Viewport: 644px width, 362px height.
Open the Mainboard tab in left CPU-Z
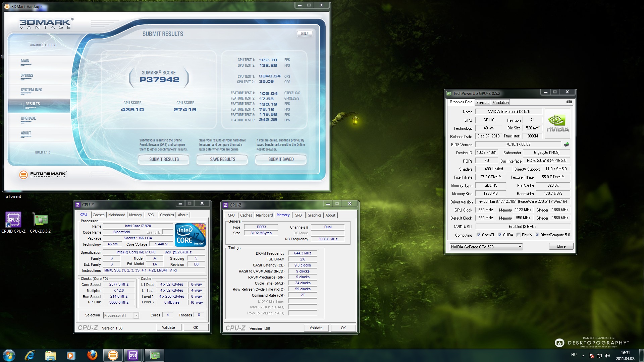point(116,215)
